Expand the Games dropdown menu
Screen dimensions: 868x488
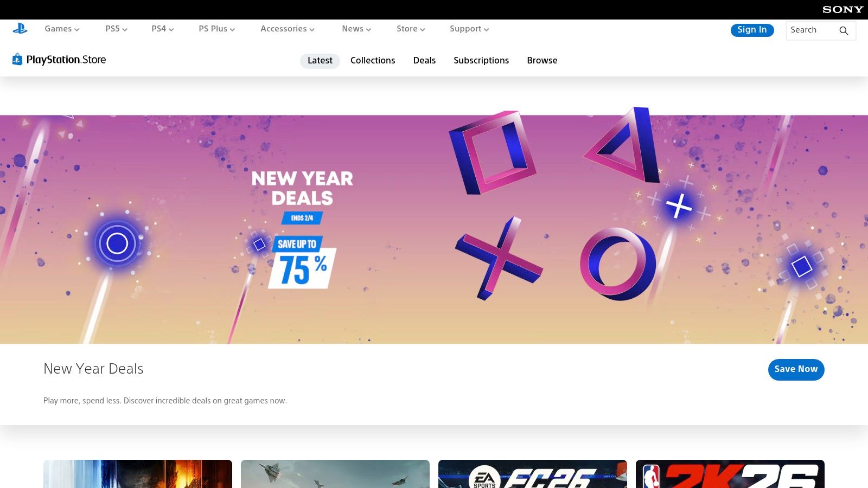[61, 29]
